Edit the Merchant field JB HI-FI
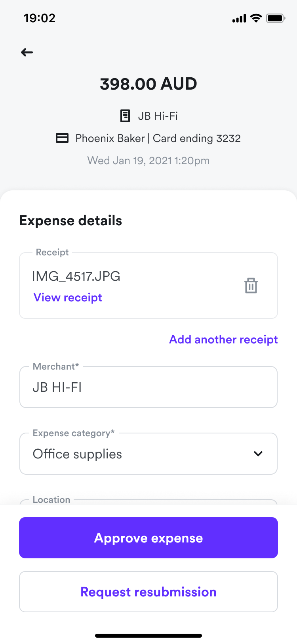The image size is (297, 644). [x=148, y=387]
